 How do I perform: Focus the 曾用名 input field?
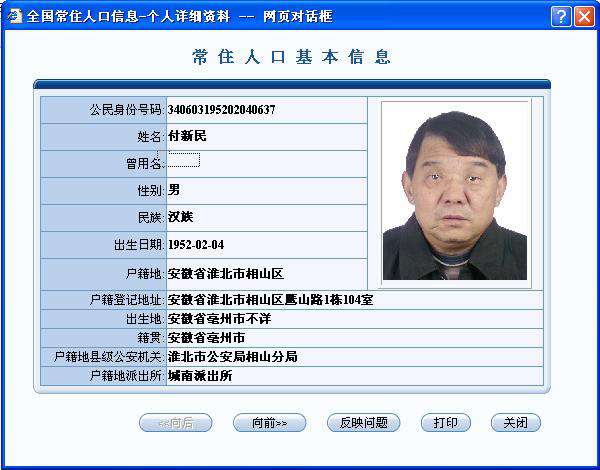pos(185,161)
